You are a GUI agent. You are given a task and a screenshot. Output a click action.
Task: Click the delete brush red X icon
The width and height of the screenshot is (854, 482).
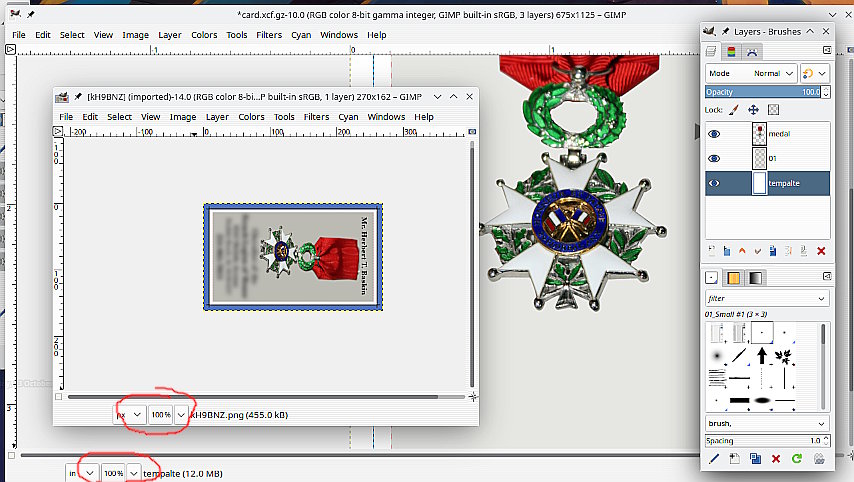[x=775, y=458]
